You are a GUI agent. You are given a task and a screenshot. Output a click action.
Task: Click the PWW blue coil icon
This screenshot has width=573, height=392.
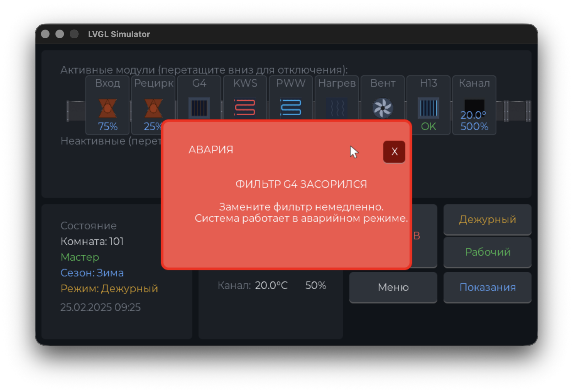coord(291,107)
